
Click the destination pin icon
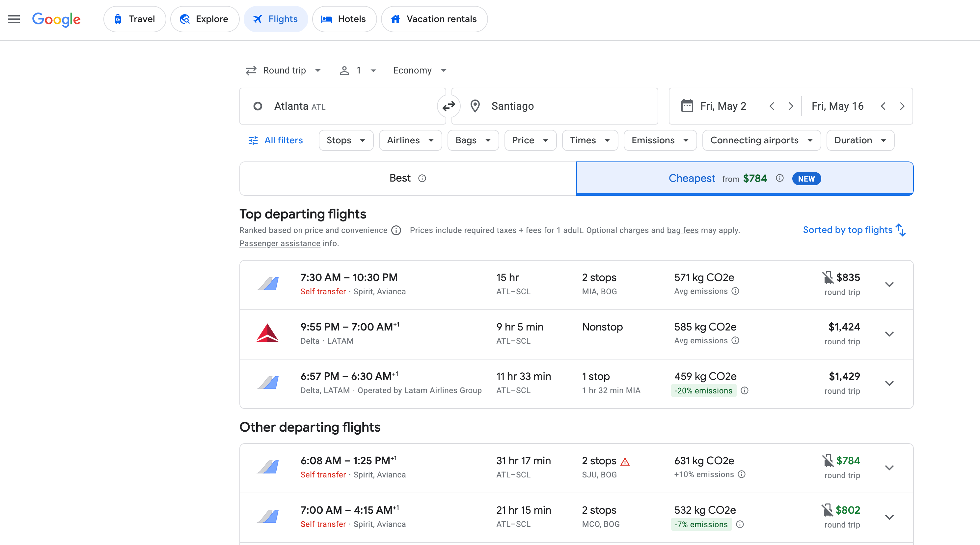475,106
